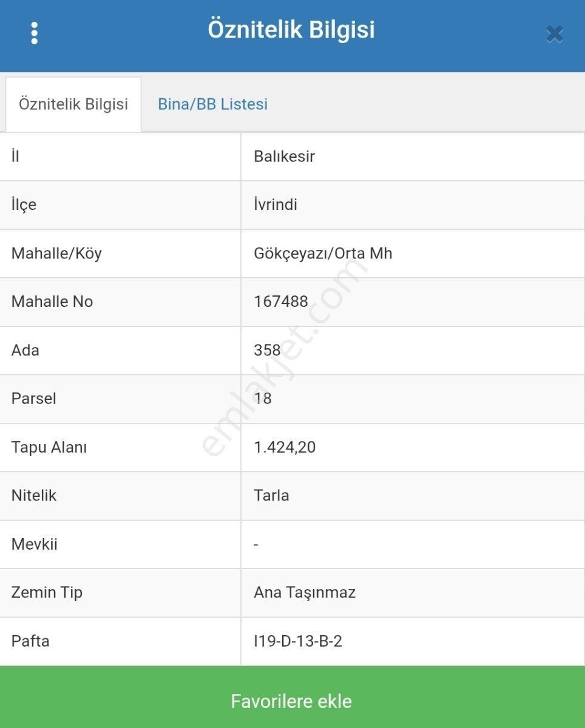Click the Zemin Tip row label
This screenshot has height=728, width=585.
pos(47,593)
